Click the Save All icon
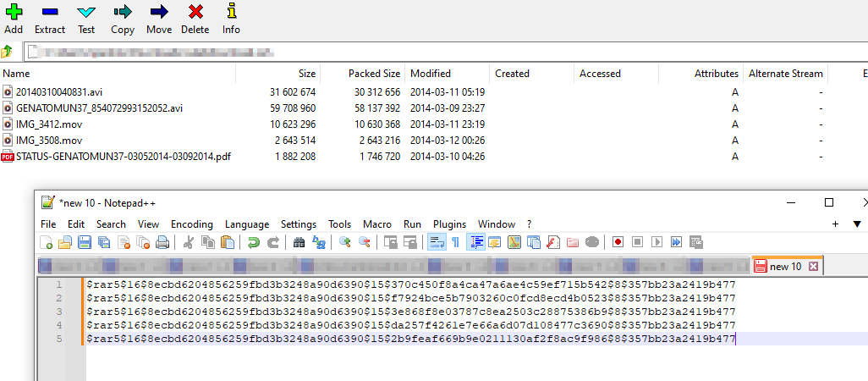 [x=103, y=242]
